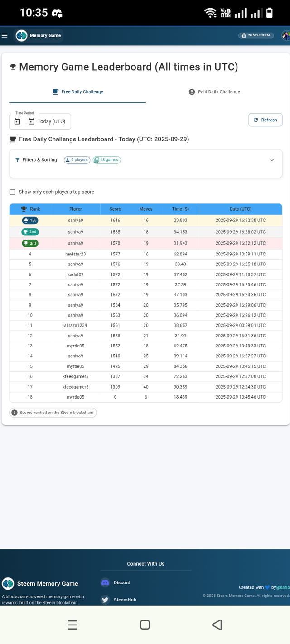This screenshot has width=290, height=644.
Task: Tap Android back navigation triangle
Action: (217, 625)
